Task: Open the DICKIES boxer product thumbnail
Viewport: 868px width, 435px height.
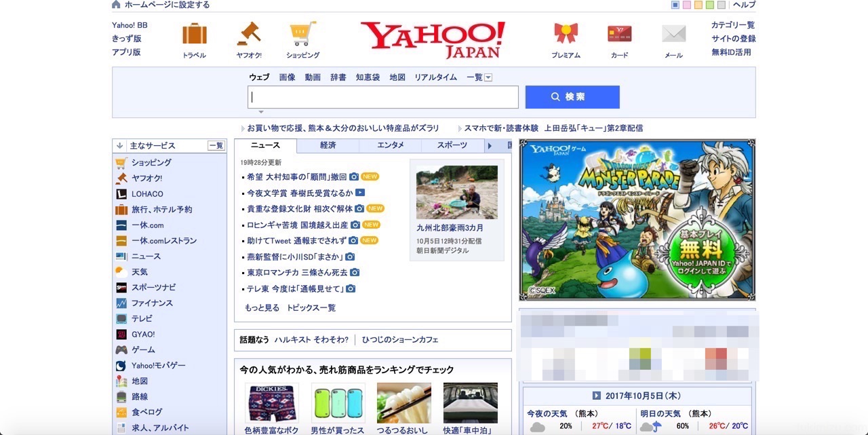Action: click(272, 403)
